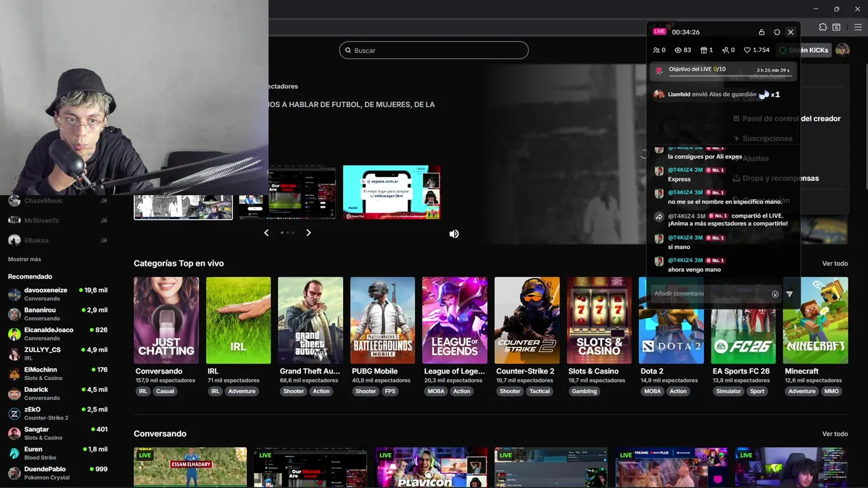868x488 pixels.
Task: Open the LIVE overlay settings gear
Action: (x=777, y=32)
